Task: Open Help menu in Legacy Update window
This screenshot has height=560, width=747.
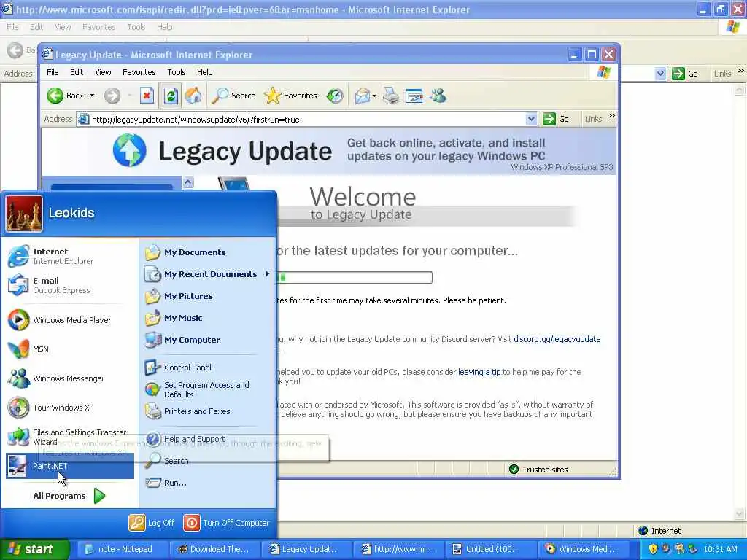Action: (x=205, y=72)
